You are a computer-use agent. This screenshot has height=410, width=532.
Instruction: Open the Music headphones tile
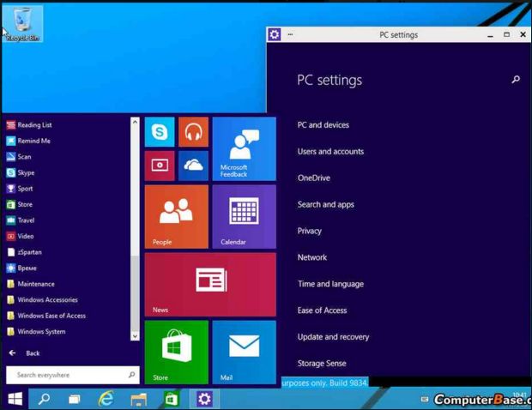[193, 131]
